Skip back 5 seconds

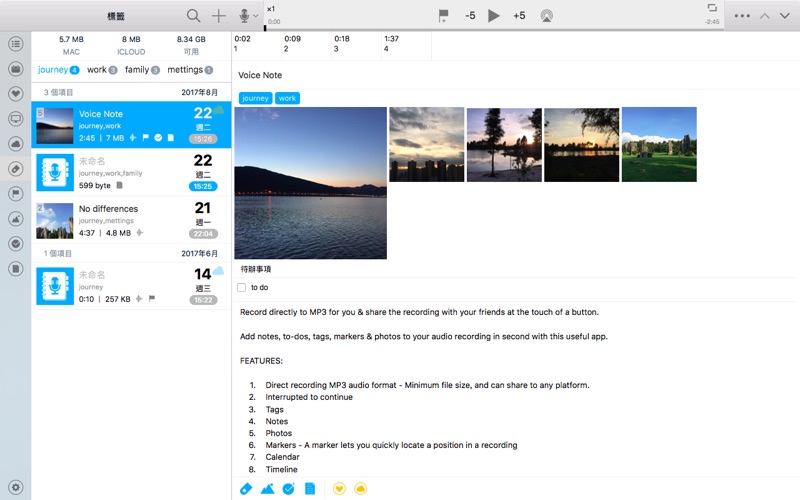[x=470, y=16]
